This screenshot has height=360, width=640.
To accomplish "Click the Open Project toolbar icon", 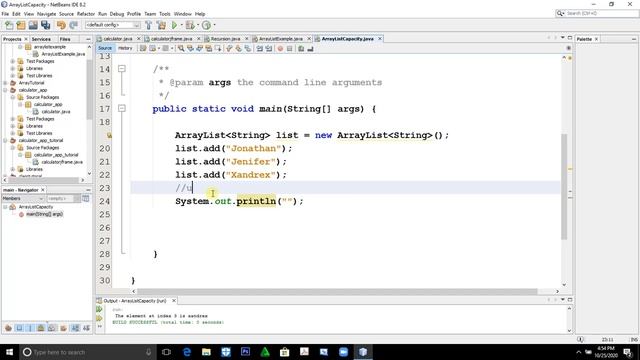I will pos(33,25).
